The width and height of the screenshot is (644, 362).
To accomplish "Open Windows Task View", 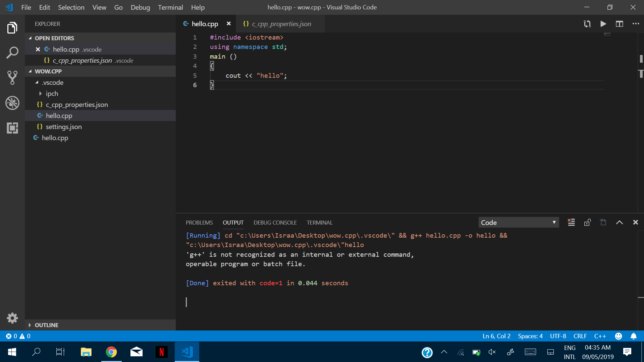I will click(x=60, y=352).
